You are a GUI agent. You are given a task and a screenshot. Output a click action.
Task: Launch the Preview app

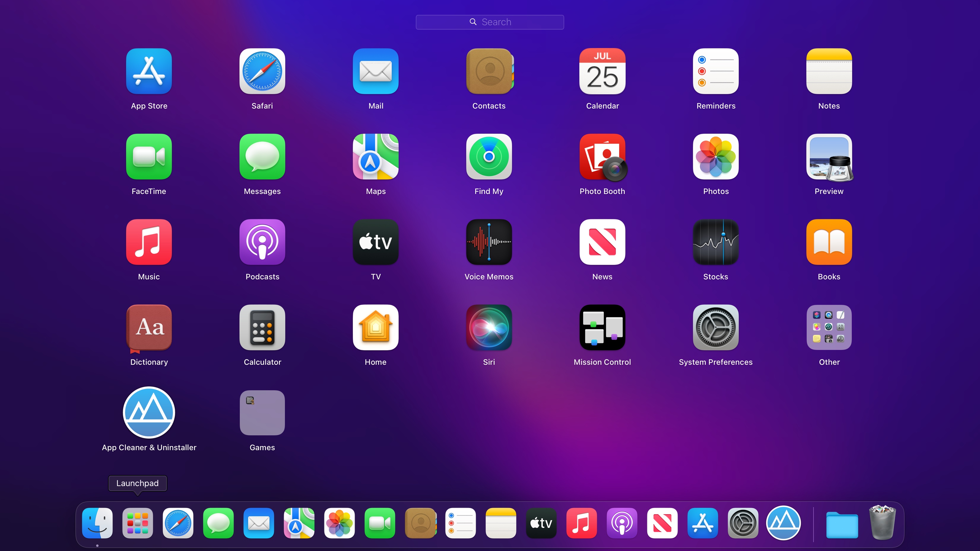point(830,157)
